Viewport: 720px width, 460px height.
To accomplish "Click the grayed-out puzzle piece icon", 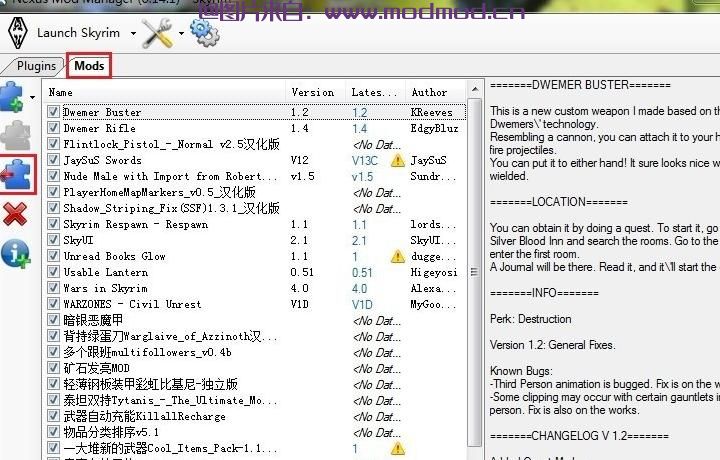I will click(x=15, y=136).
